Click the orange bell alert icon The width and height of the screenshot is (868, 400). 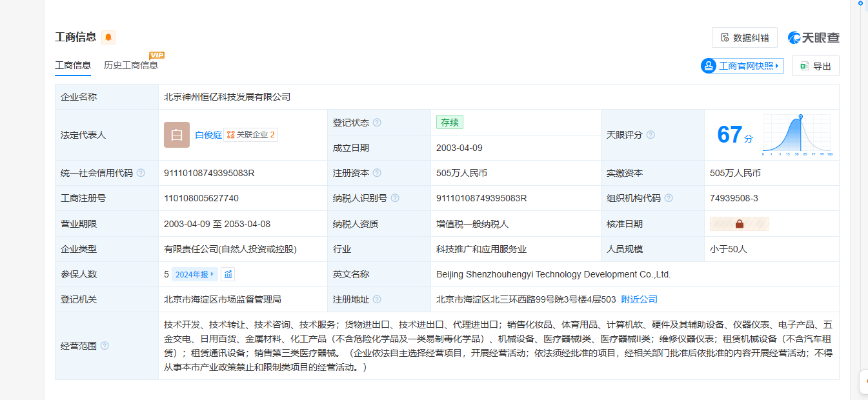[108, 37]
